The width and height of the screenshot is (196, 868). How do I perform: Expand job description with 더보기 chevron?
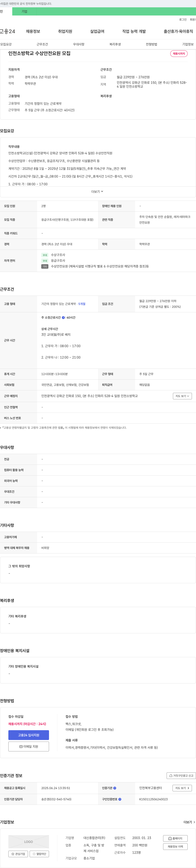(x=98, y=191)
